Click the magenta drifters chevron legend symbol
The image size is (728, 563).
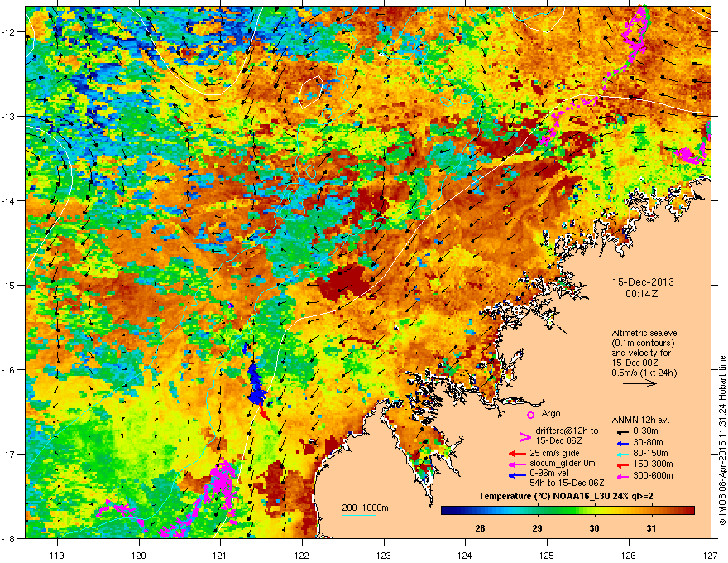524,436
